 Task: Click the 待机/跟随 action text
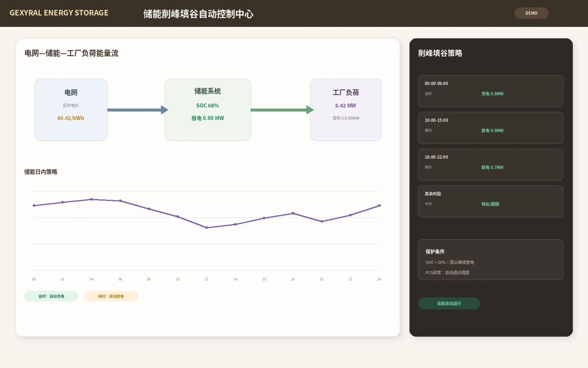coord(490,204)
